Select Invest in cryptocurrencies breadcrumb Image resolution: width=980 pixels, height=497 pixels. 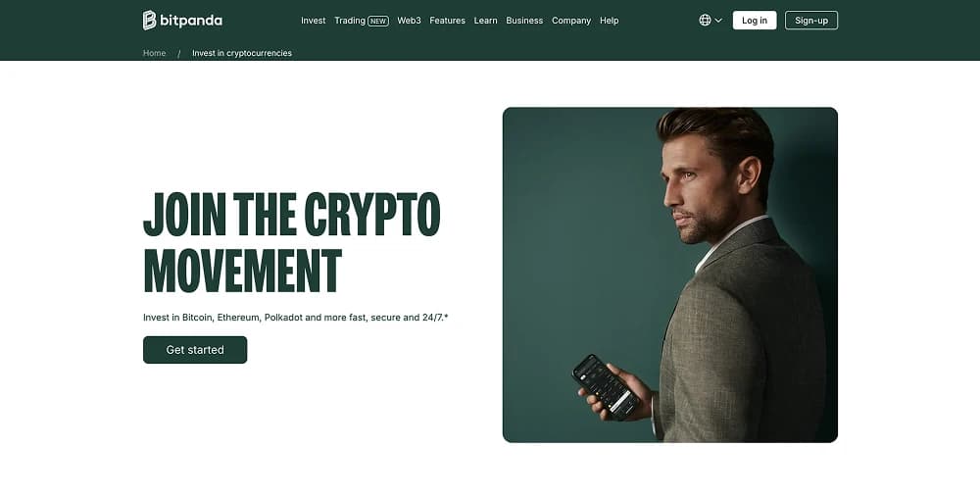point(242,53)
